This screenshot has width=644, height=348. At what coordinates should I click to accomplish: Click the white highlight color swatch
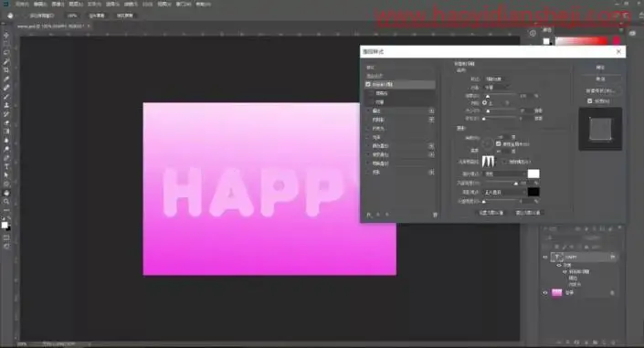[533, 174]
